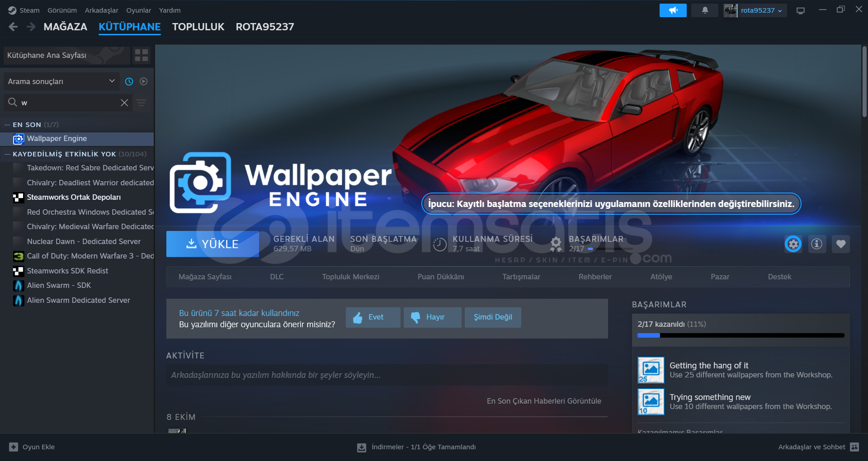Select Şimdi Değil option
Screen dimensions: 868x461
[492, 317]
